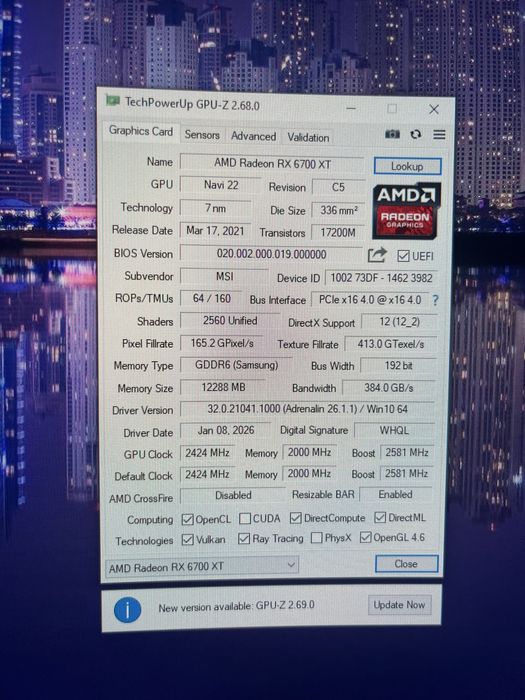This screenshot has height=700, width=525.
Task: Open the GPU-Z hamburger menu
Action: [439, 134]
